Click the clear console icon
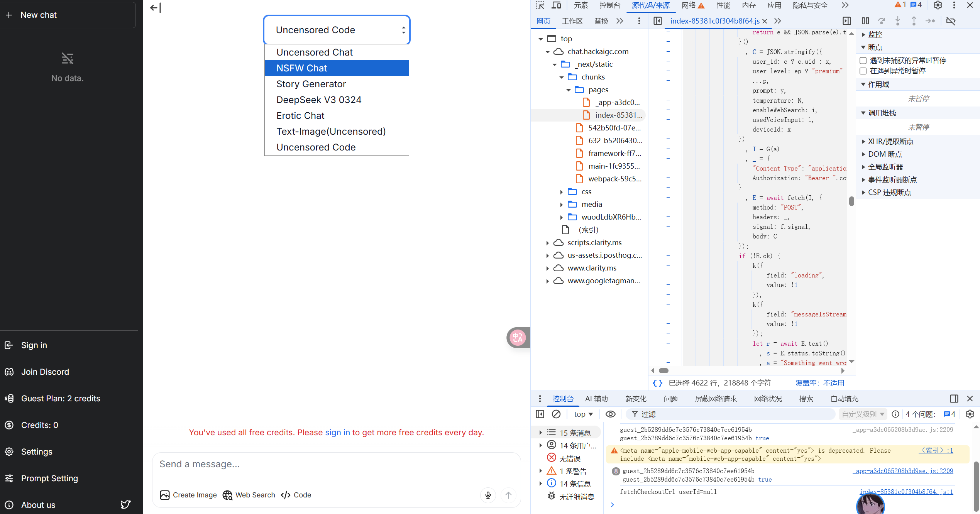 556,414
